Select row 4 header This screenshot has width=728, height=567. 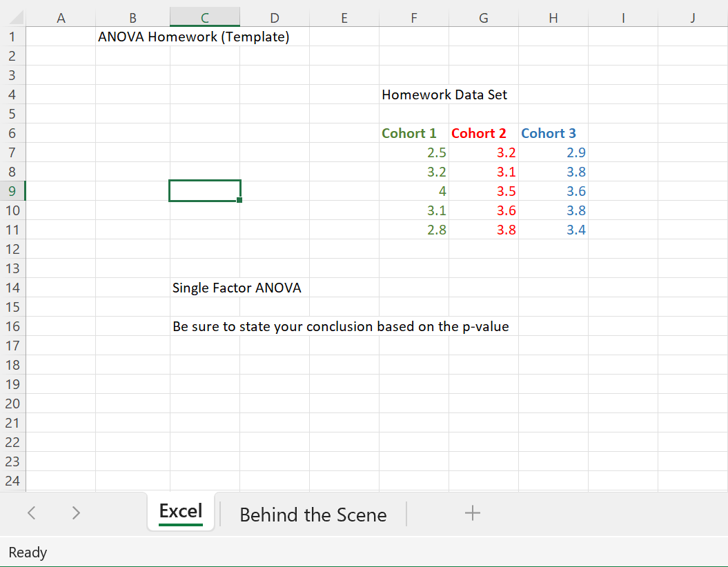click(12, 94)
